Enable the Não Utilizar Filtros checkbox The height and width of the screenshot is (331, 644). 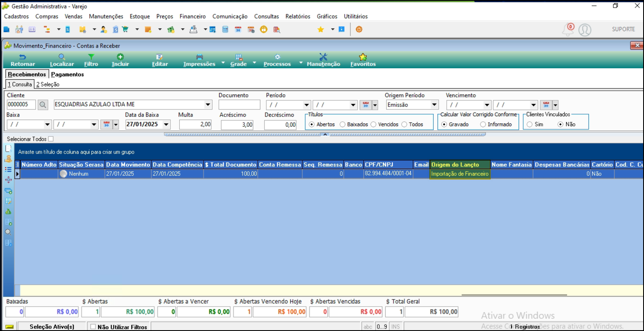(x=93, y=327)
